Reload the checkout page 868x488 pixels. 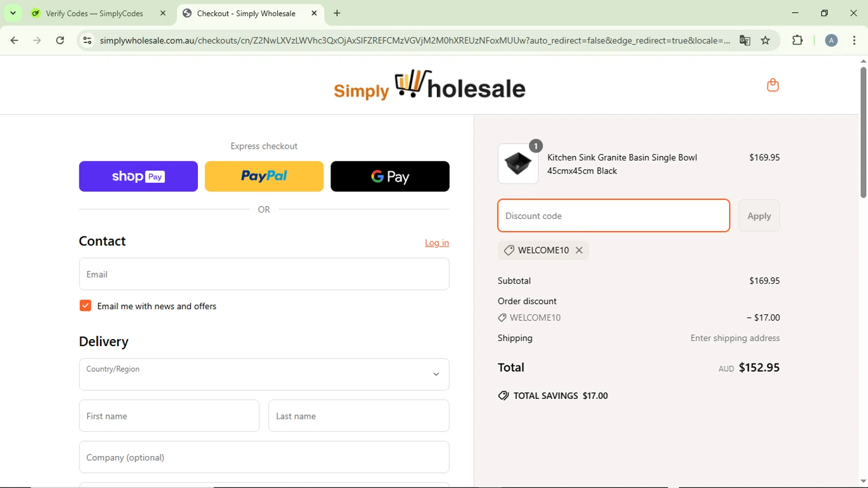(60, 41)
